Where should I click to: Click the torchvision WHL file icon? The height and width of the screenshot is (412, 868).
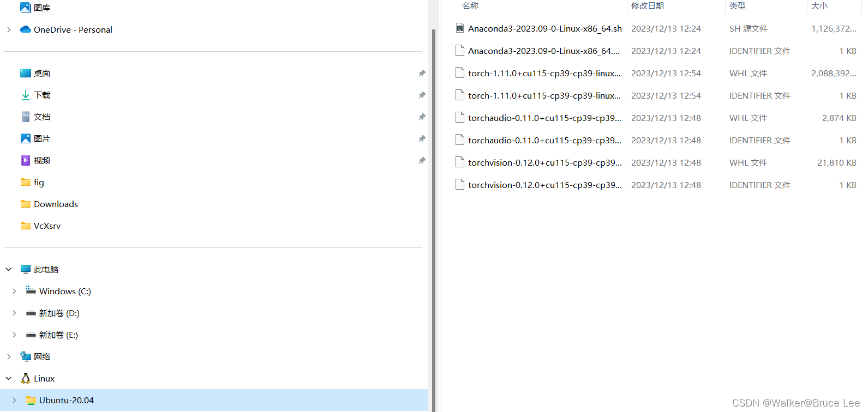coord(460,162)
